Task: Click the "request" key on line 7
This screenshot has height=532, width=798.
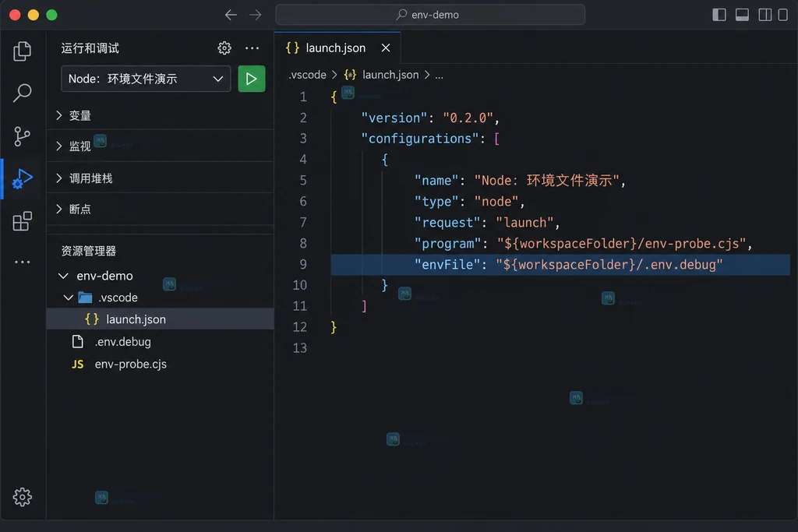Action: point(447,223)
